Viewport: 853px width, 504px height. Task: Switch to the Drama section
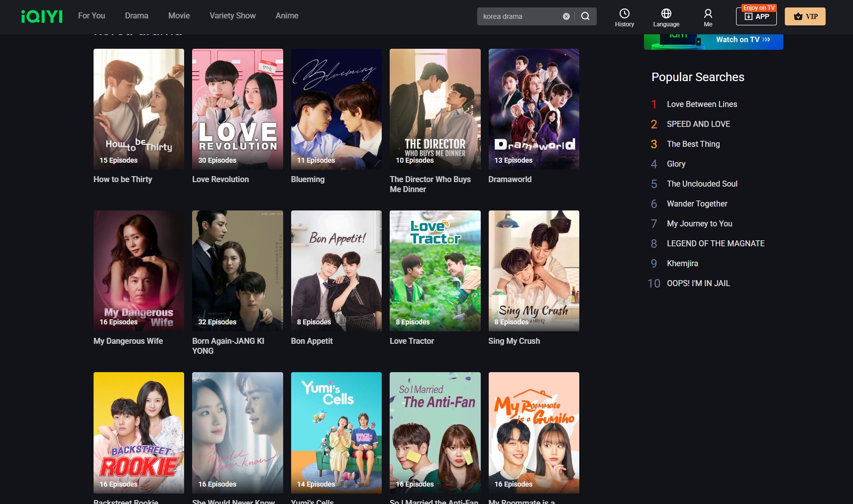pos(136,15)
